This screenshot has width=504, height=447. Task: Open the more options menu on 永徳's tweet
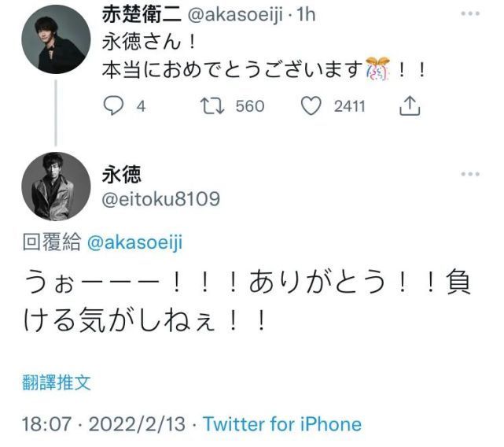pyautogui.click(x=469, y=174)
